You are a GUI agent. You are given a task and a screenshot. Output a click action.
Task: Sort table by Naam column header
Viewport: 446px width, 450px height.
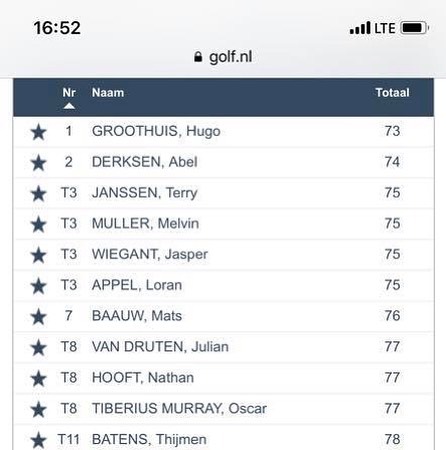pyautogui.click(x=108, y=93)
